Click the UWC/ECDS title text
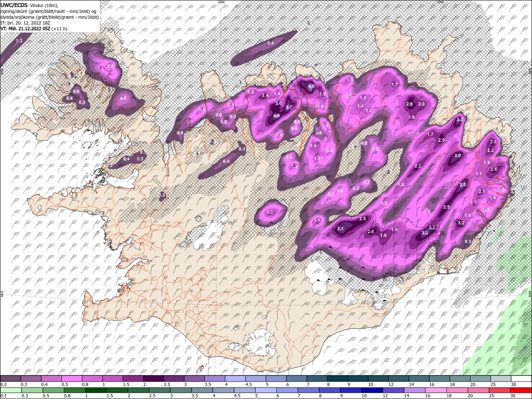The height and width of the screenshot is (399, 532). 14,5
